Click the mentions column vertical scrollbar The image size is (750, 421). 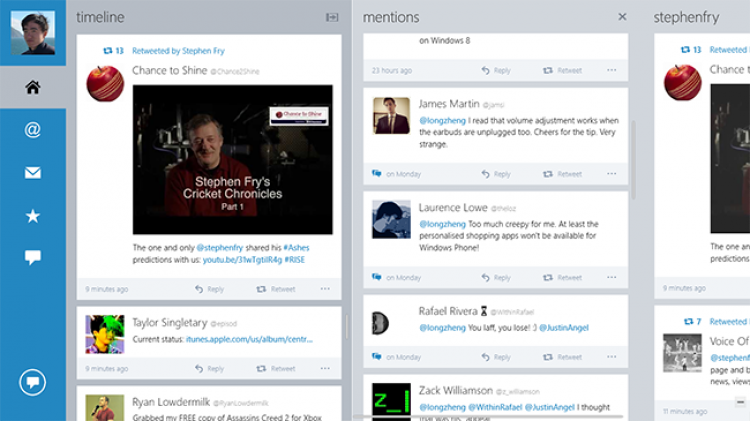coord(633,160)
